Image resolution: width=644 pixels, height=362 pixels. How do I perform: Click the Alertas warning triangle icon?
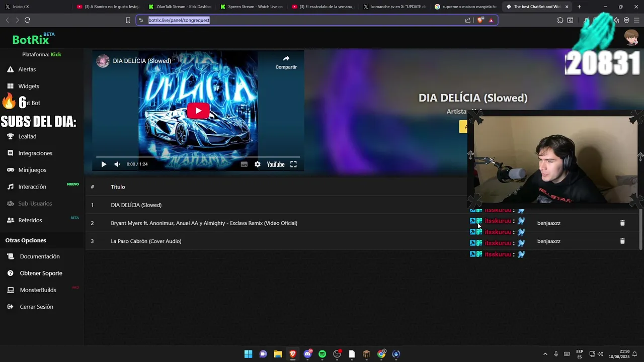point(10,69)
